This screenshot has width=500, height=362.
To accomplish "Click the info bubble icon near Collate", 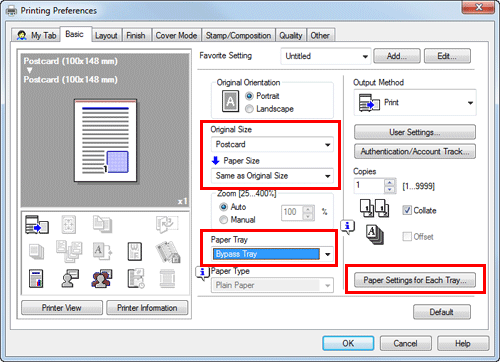I will point(347,227).
